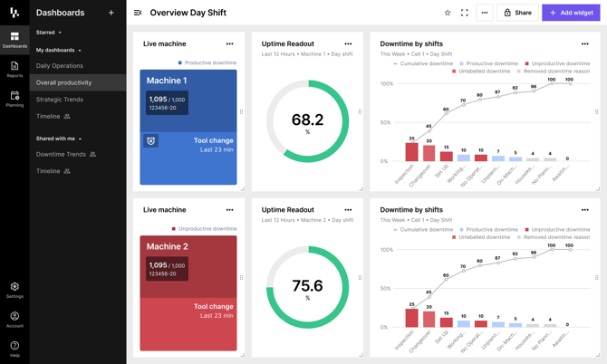Click the alarm clock icon on Machine 1
The width and height of the screenshot is (607, 364).
pyautogui.click(x=151, y=141)
